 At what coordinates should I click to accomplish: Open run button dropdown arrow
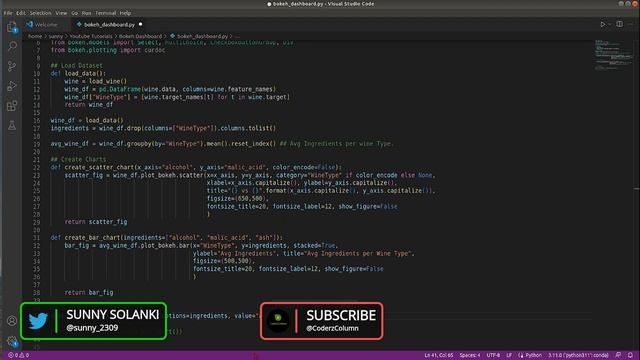click(610, 24)
